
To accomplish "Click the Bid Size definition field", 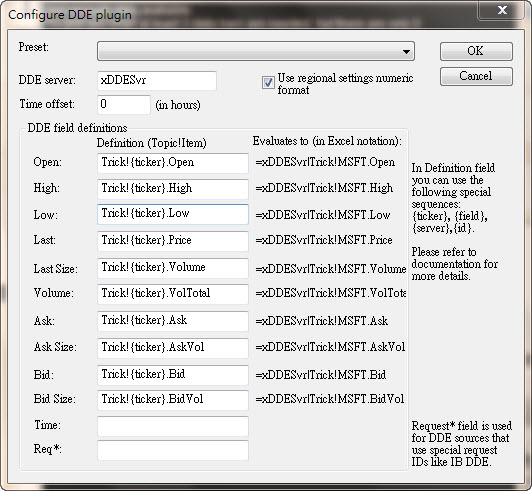I will (x=173, y=400).
